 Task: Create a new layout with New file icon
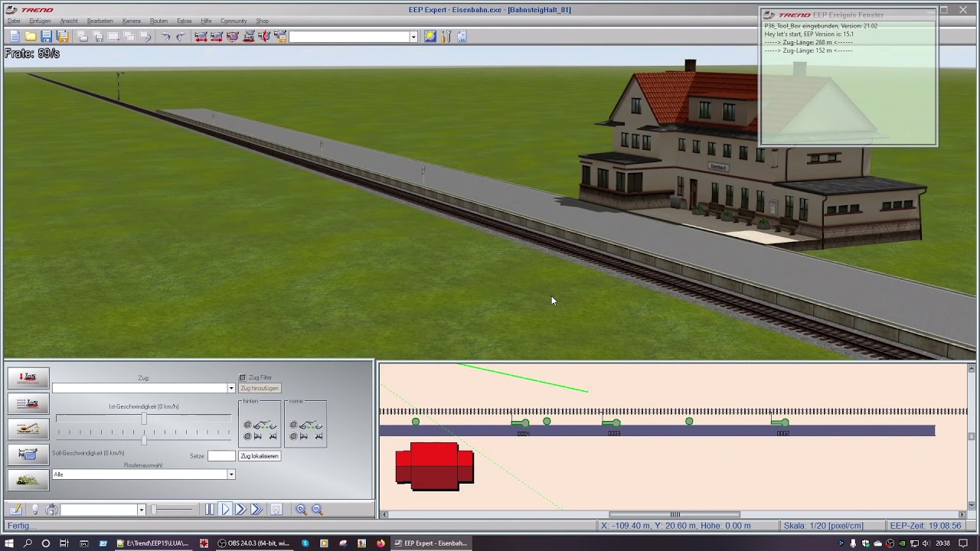click(15, 36)
